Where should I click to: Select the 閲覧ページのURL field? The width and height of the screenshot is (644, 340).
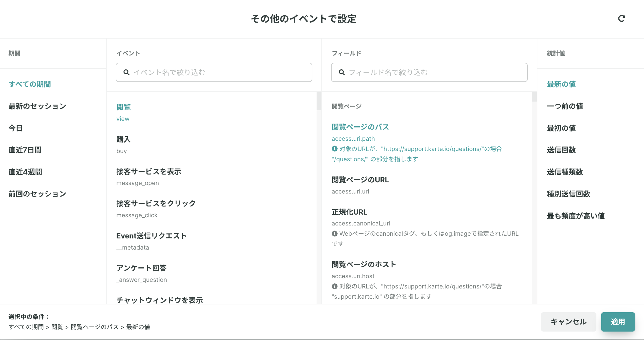coord(360,180)
